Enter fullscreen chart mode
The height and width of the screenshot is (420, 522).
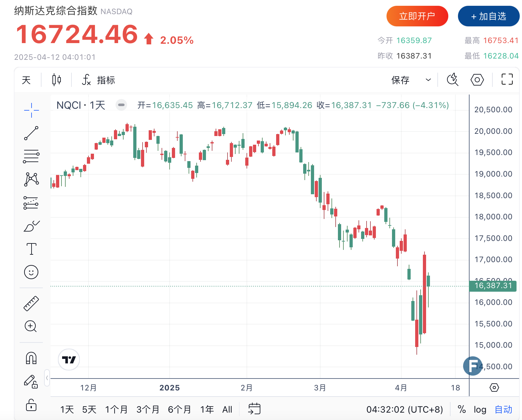click(x=507, y=79)
